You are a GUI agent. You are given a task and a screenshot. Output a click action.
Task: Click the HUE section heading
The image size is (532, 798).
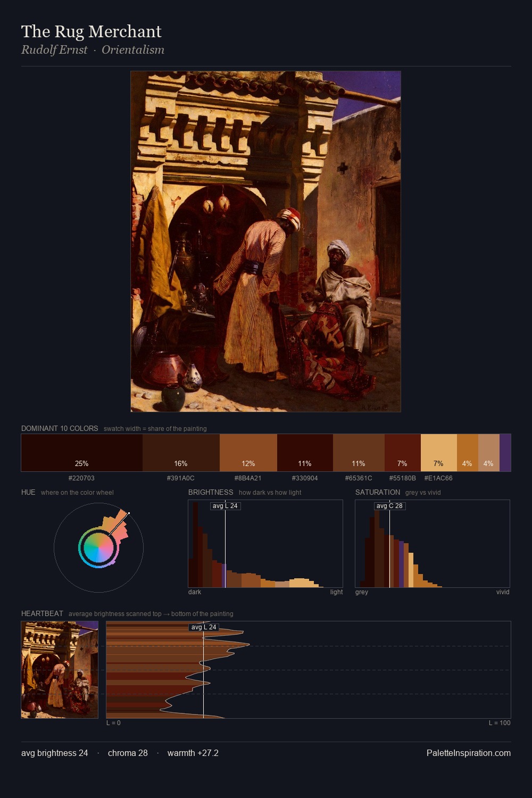tap(28, 492)
